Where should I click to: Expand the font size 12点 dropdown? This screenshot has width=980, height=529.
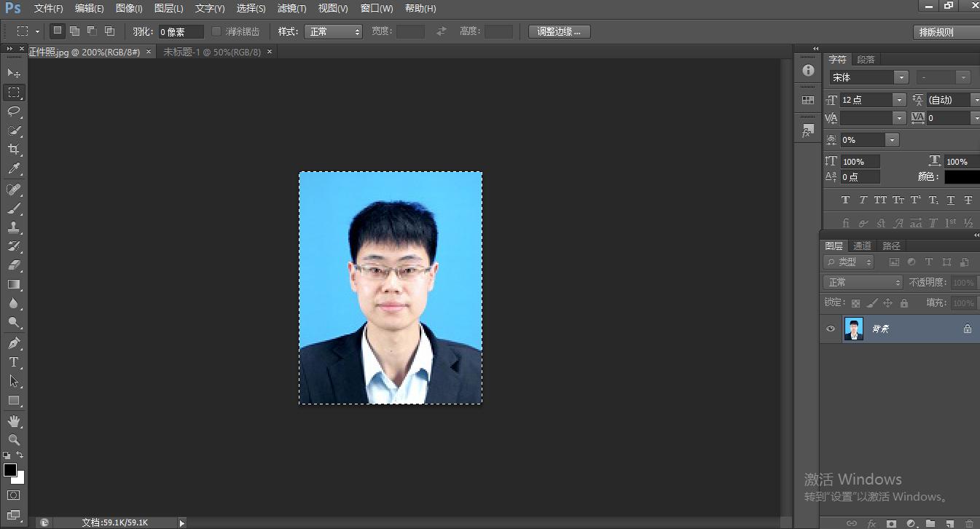coord(899,100)
